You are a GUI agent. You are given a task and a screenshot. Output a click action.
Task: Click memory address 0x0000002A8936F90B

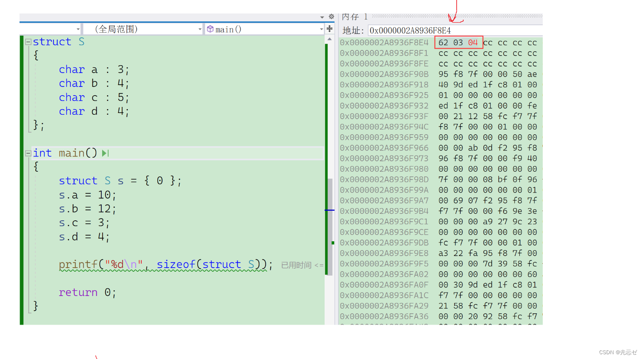(384, 74)
